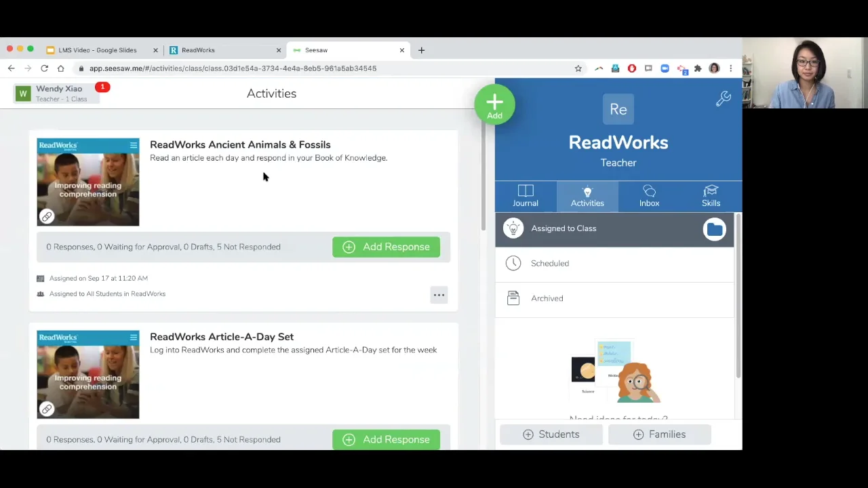Open the Chrome extensions puzzle icon
This screenshot has height=488, width=868.
tap(698, 68)
